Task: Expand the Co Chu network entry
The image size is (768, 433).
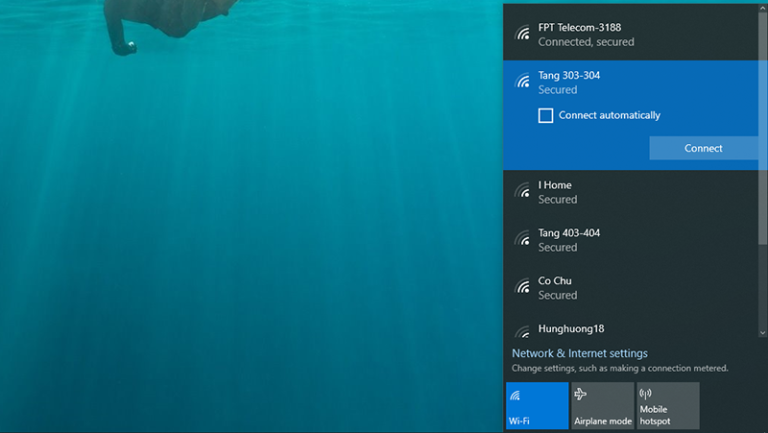Action: click(x=630, y=287)
